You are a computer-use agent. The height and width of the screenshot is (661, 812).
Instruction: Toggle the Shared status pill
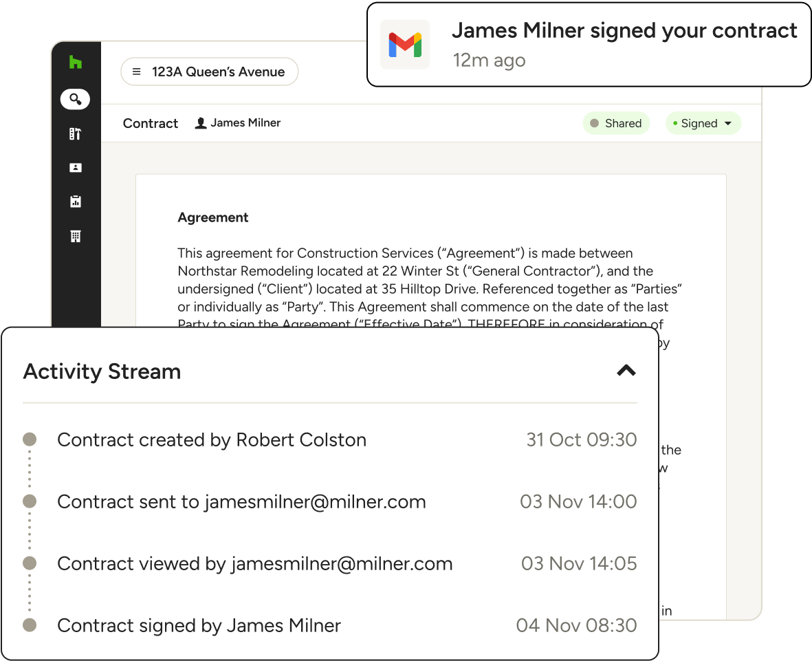tap(616, 123)
